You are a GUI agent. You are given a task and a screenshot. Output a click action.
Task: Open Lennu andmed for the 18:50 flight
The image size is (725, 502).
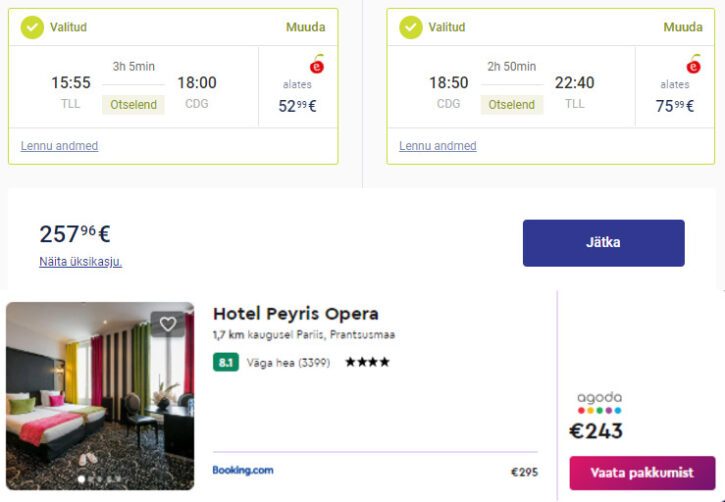(x=437, y=146)
